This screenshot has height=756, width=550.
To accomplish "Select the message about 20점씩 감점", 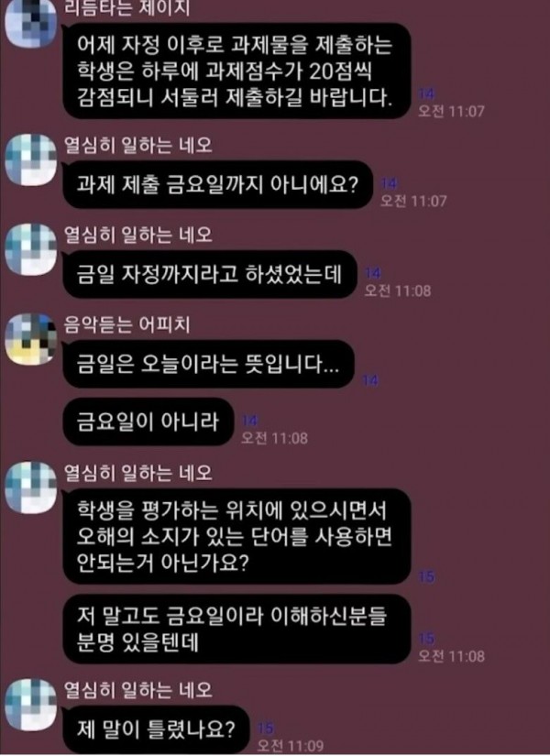I will pos(236,71).
